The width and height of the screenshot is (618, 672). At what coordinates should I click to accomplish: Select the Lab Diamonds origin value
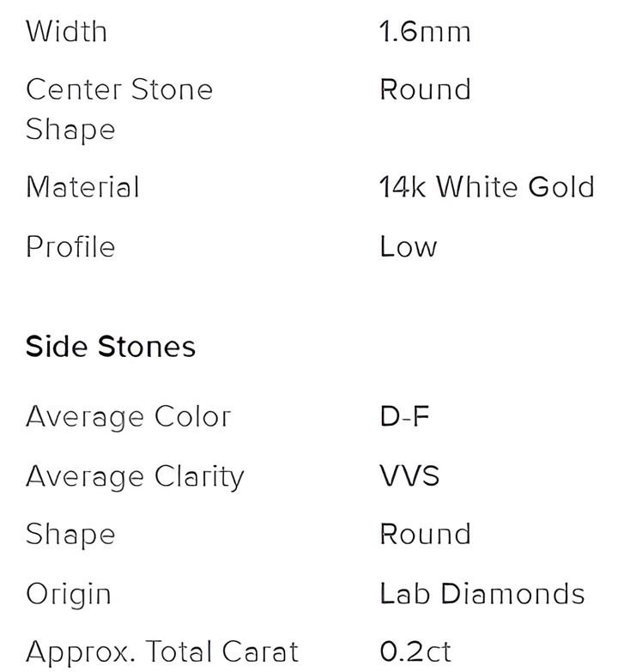pyautogui.click(x=482, y=594)
